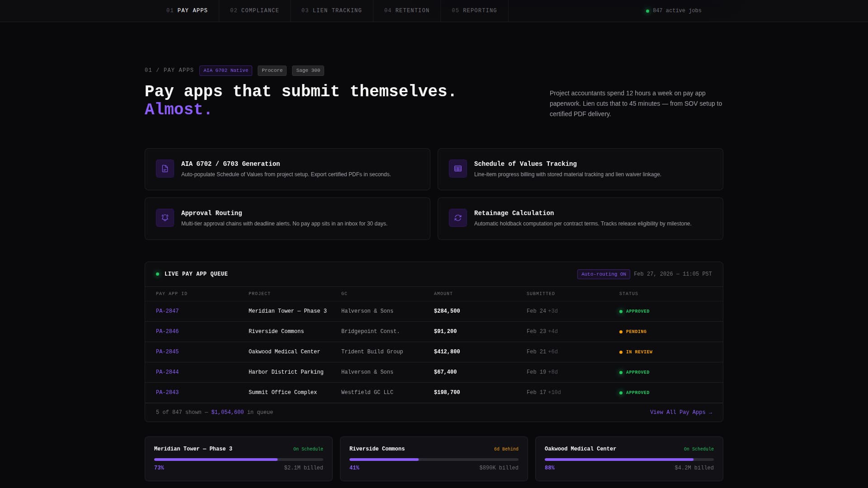868x488 pixels.
Task: Open pay app PA-2845
Action: point(167,352)
